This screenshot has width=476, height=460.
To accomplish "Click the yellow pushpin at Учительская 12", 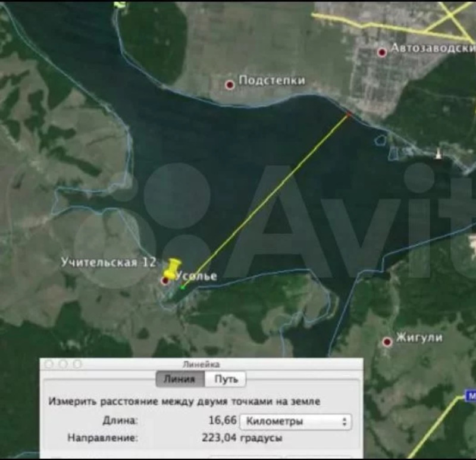I will (173, 268).
